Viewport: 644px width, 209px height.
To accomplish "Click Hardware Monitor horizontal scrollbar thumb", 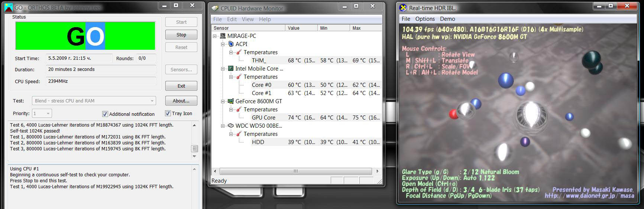I will [295, 171].
